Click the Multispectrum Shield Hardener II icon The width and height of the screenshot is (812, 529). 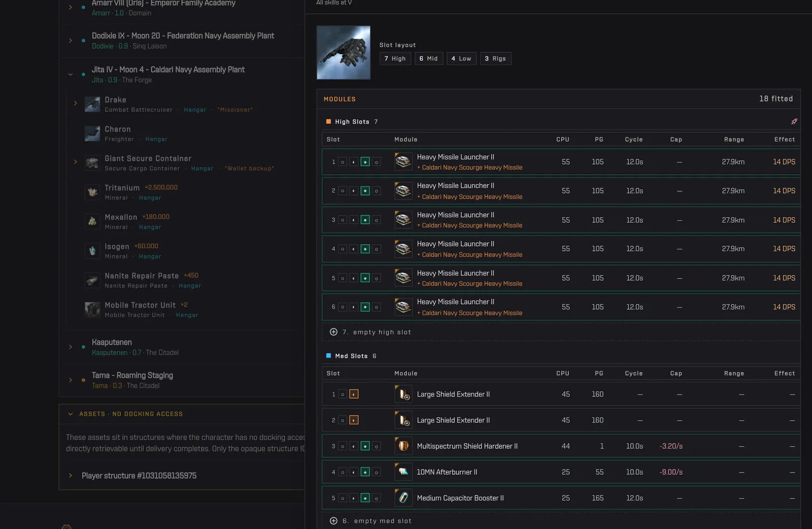click(x=403, y=446)
